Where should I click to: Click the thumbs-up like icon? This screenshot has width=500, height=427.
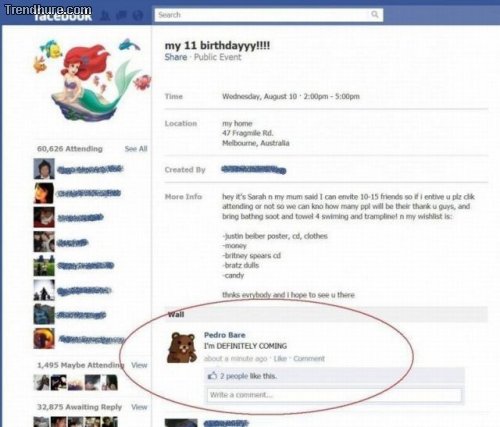coord(212,376)
